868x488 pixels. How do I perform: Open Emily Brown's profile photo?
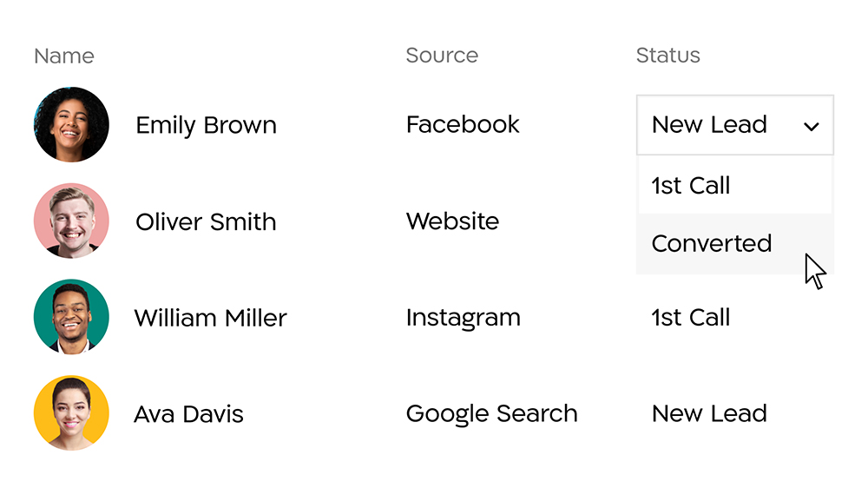point(71,125)
